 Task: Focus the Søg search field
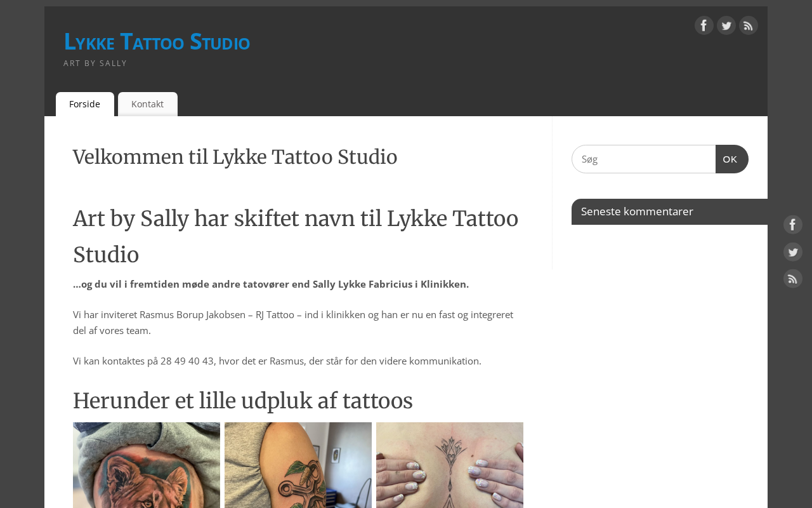tap(644, 159)
